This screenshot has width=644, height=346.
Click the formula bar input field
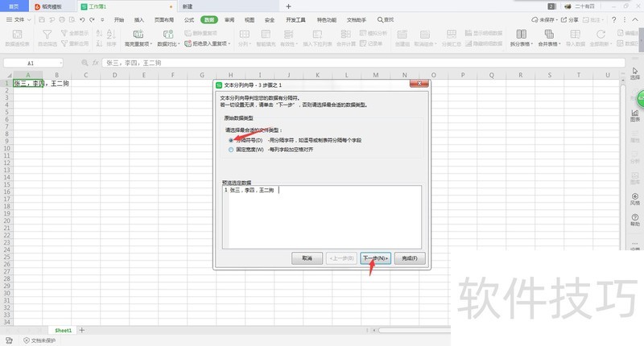click(364, 64)
